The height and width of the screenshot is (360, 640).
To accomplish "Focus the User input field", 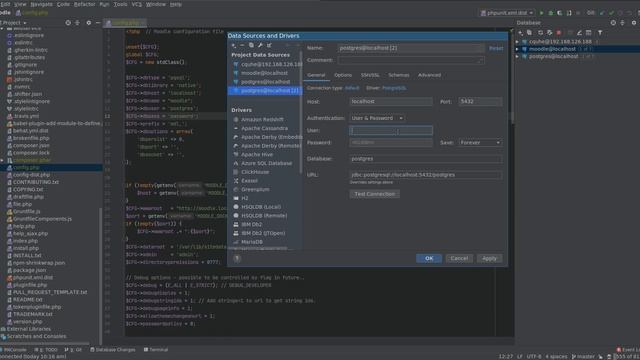I will pyautogui.click(x=391, y=131).
